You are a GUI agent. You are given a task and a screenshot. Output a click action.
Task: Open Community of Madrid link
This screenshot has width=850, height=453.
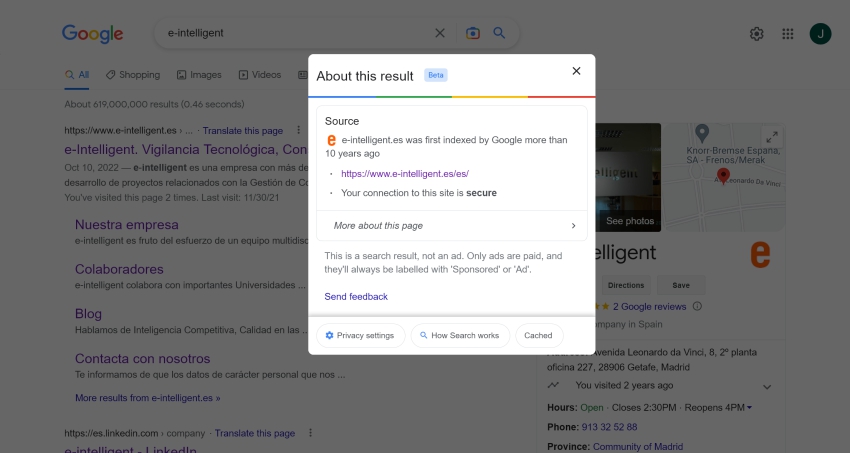coord(638,446)
